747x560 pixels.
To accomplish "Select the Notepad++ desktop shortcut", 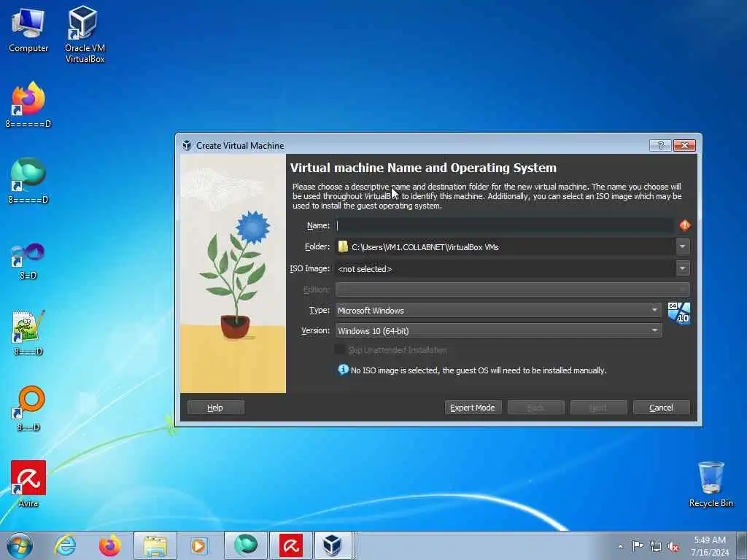I will click(x=28, y=332).
